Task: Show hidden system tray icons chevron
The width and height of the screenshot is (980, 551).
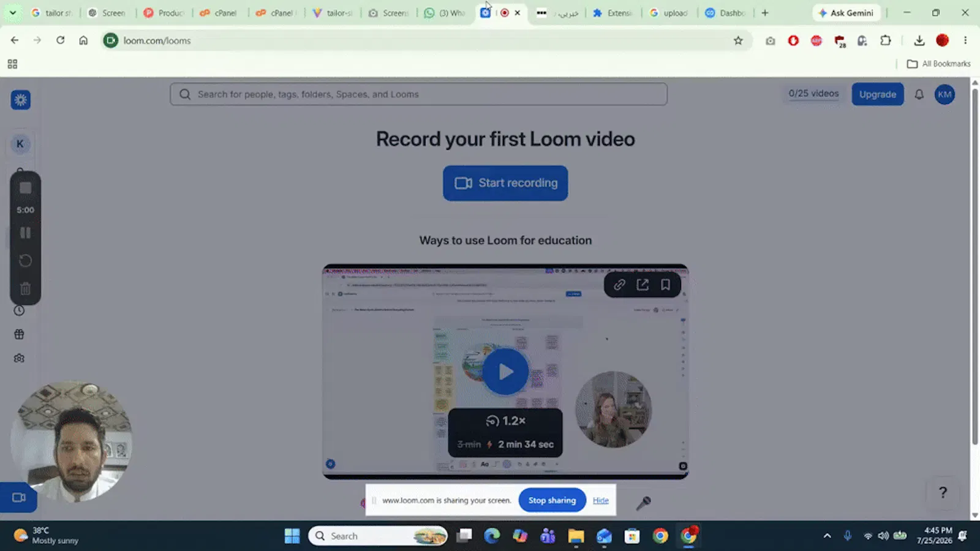Action: click(827, 536)
